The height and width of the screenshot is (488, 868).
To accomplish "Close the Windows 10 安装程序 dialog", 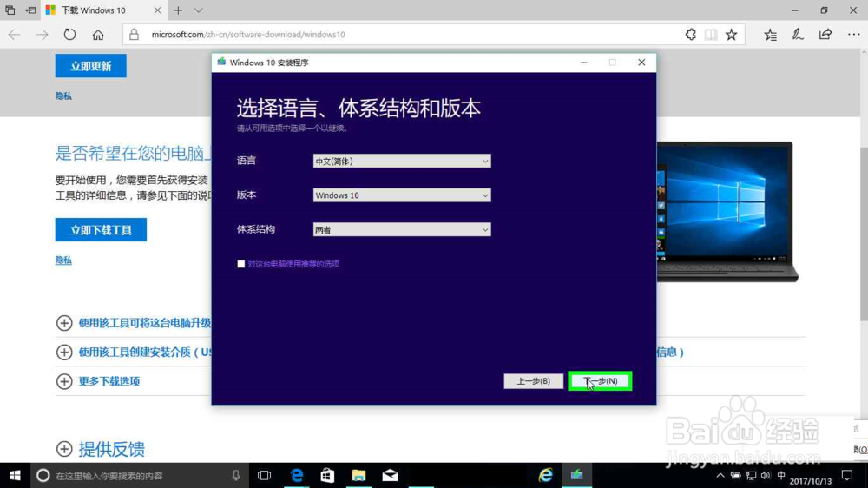I will (641, 63).
